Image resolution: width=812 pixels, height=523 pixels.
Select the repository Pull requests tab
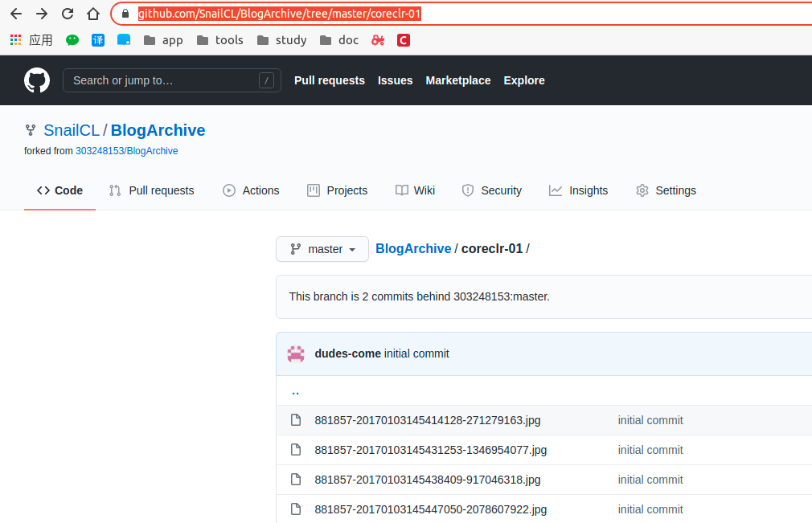click(152, 190)
